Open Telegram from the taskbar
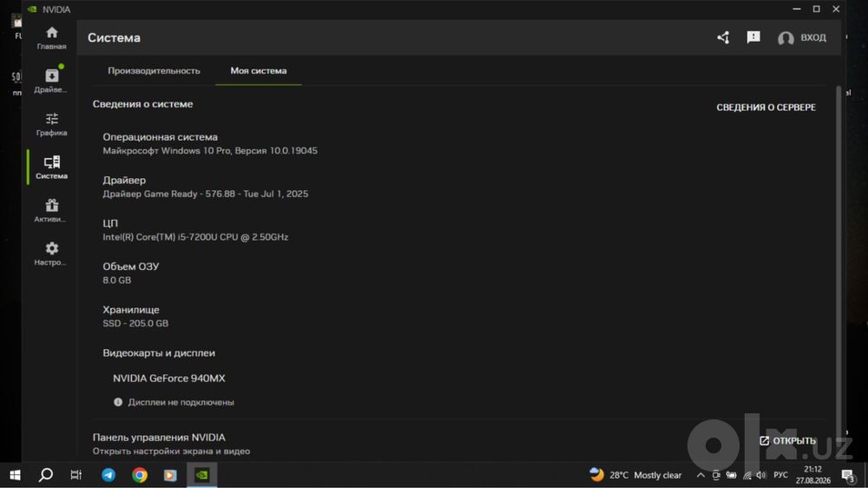This screenshot has height=488, width=868. pos(108,475)
